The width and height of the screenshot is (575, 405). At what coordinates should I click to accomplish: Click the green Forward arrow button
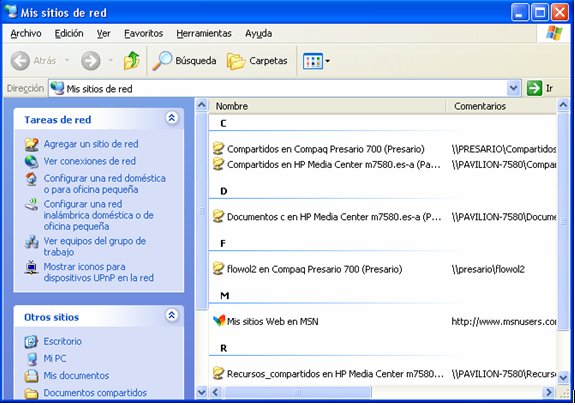pyautogui.click(x=91, y=61)
